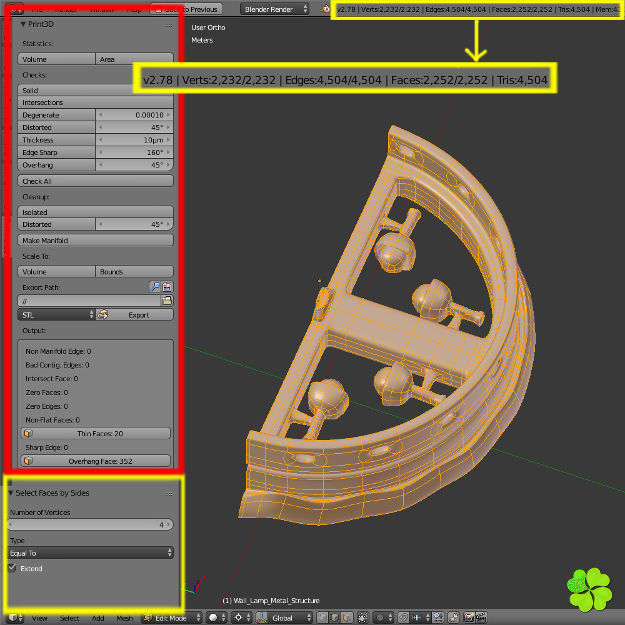Toggle limit selection to visible
This screenshot has height=625, width=625.
point(362,617)
